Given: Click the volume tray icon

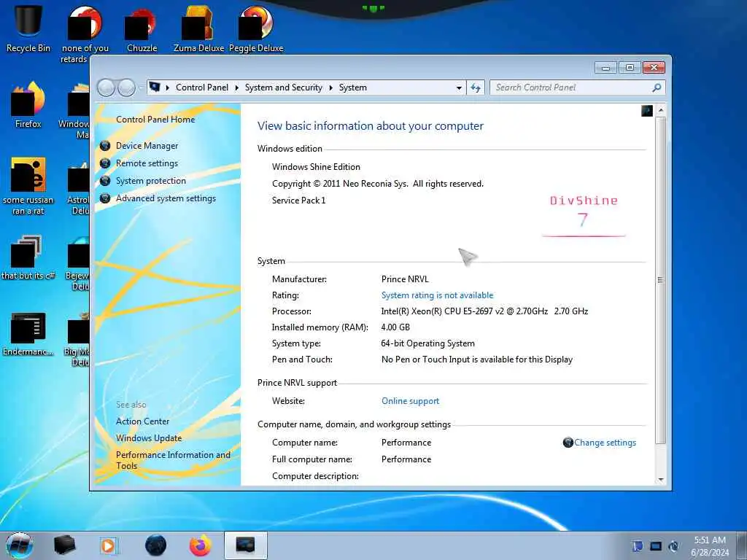Looking at the screenshot, I should (673, 545).
